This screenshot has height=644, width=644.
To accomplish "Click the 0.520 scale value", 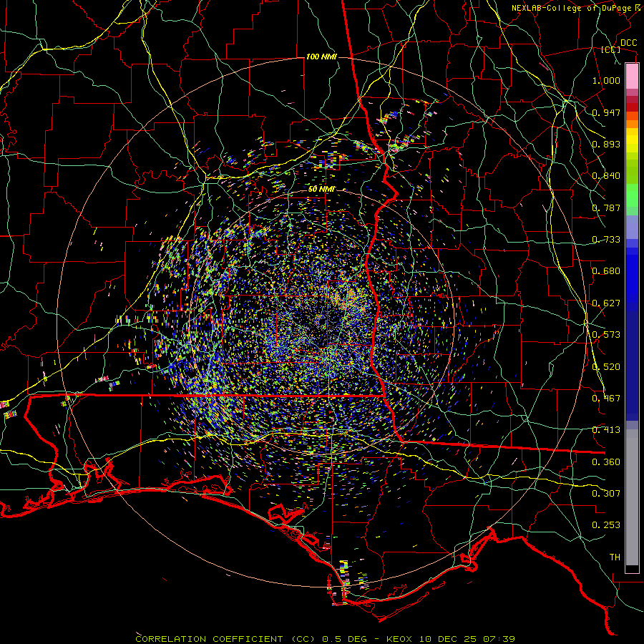I will 606,367.
